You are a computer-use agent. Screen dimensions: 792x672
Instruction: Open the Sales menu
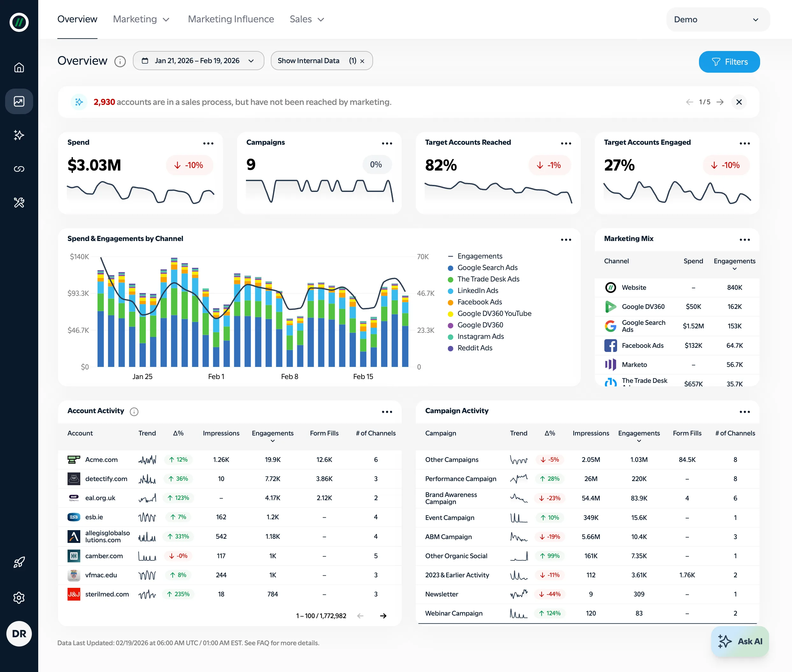[x=306, y=19]
